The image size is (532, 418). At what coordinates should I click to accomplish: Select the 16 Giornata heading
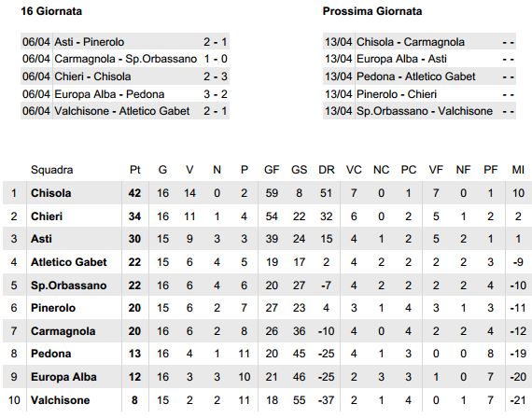click(51, 11)
